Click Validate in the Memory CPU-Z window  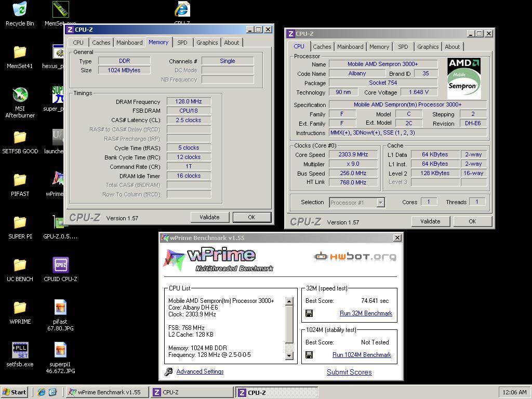(209, 217)
